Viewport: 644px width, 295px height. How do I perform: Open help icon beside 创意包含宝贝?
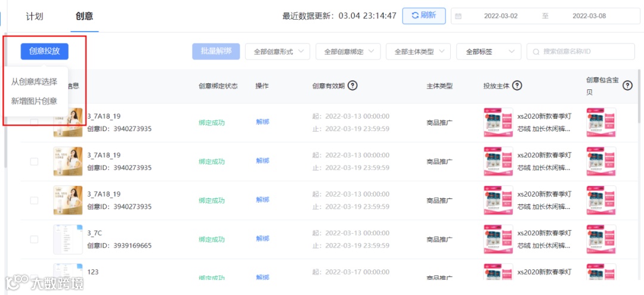627,86
